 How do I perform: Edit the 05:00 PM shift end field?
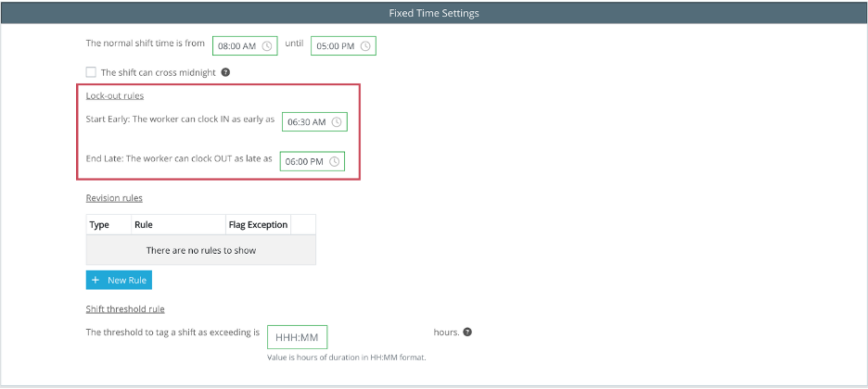pos(343,46)
